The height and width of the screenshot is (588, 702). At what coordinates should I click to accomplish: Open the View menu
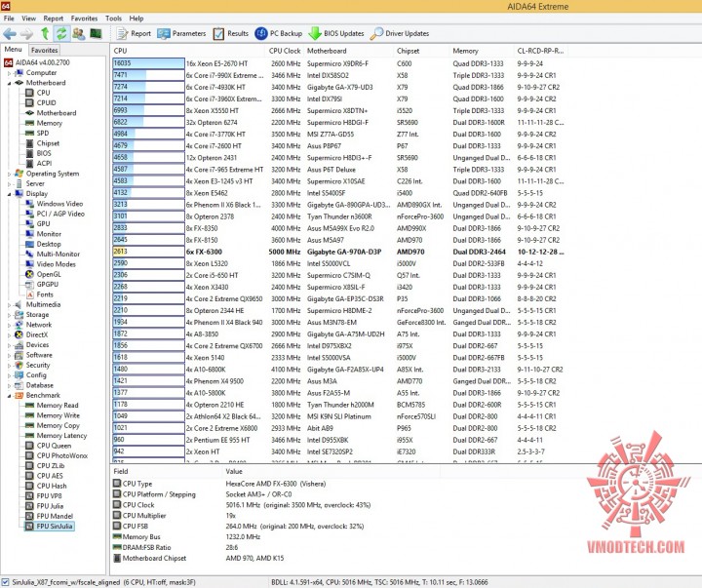(28, 19)
